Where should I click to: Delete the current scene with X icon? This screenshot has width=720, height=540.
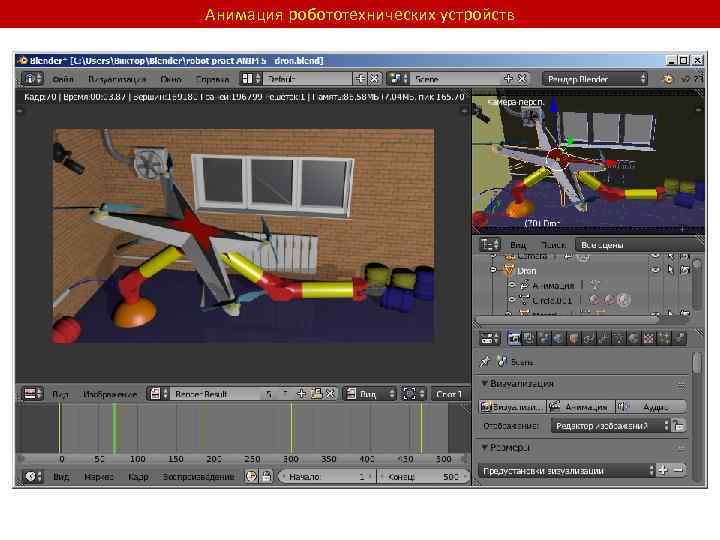coord(522,79)
